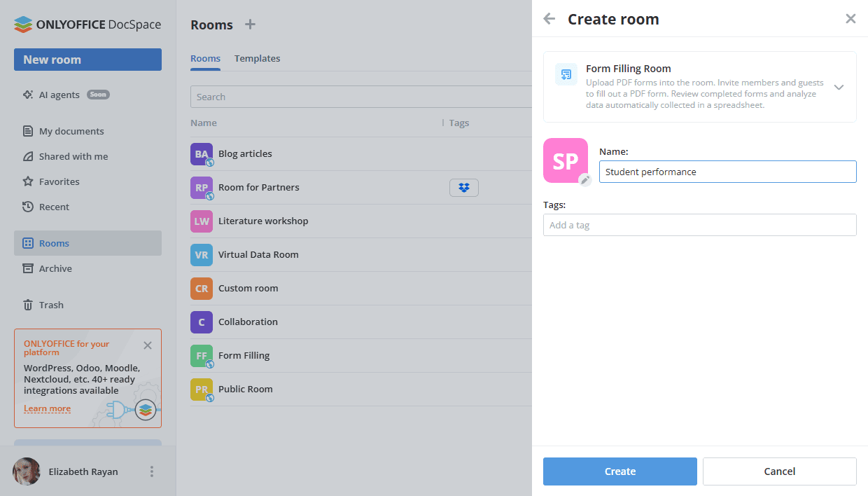Click the Learn more link
This screenshot has height=496, width=868.
point(47,408)
